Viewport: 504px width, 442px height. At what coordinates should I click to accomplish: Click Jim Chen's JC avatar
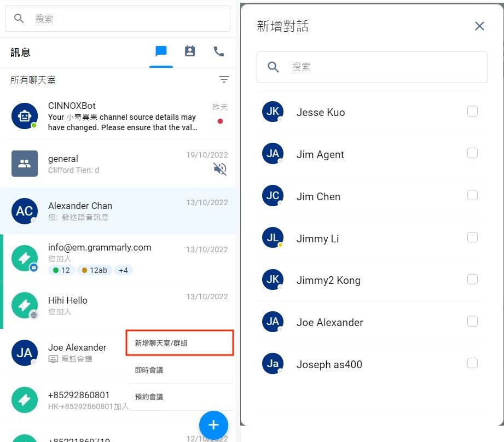(x=273, y=195)
